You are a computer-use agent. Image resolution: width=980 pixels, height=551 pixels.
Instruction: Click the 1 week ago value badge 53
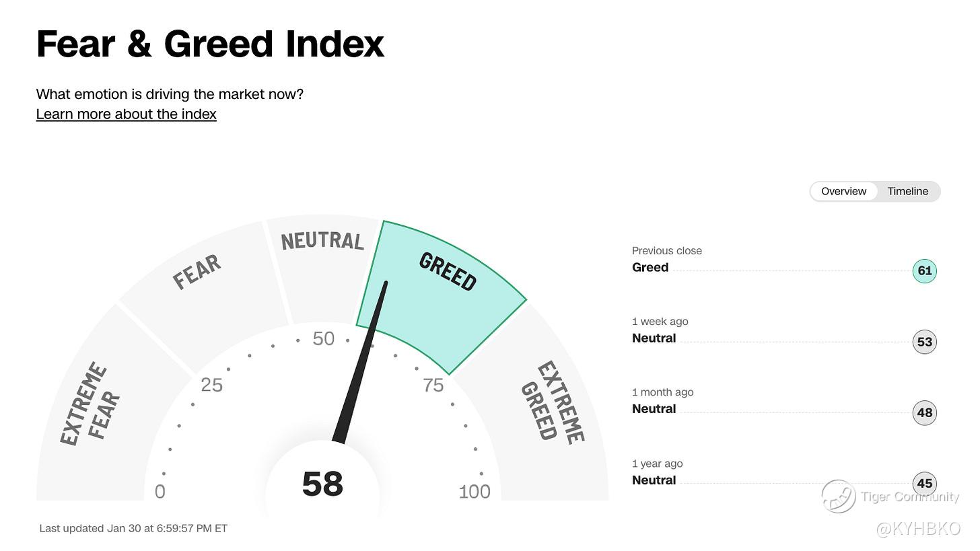(925, 342)
